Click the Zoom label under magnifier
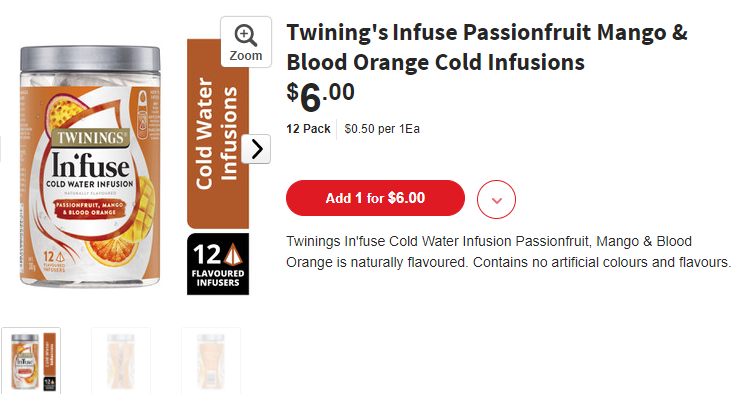Viewport: 735px width, 394px height. [246, 56]
